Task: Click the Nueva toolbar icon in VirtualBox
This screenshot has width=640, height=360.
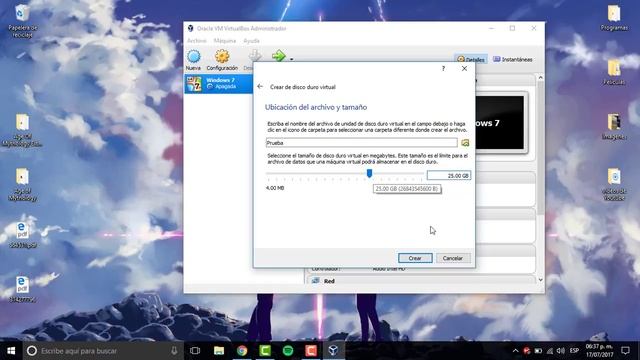Action: point(193,60)
